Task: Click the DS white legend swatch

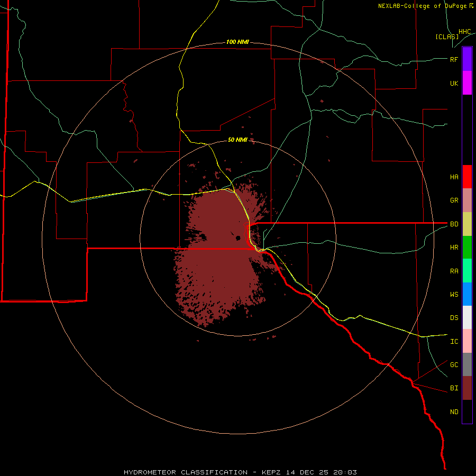Action: point(467,317)
